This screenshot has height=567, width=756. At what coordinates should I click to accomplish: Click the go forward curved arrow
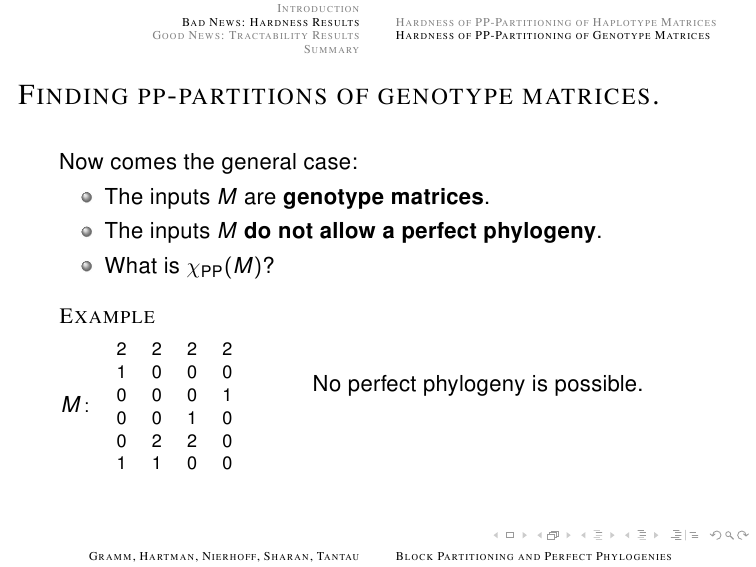[x=743, y=535]
